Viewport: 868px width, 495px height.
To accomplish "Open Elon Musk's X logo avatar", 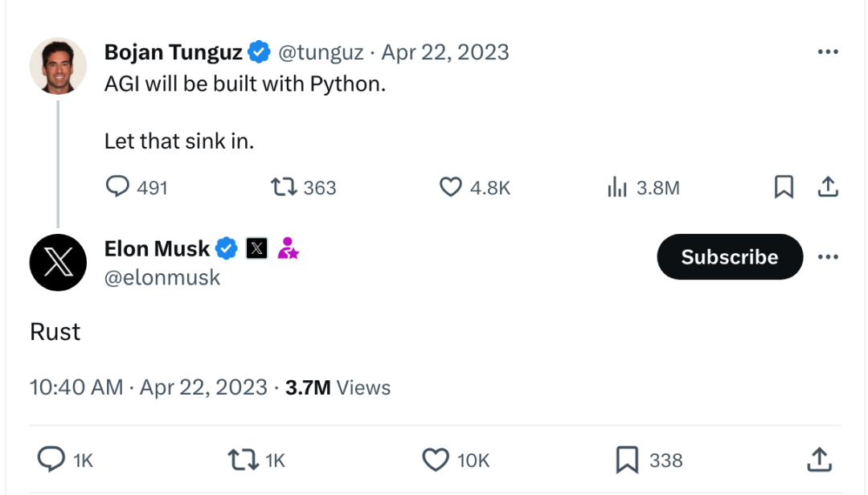I will 58,263.
